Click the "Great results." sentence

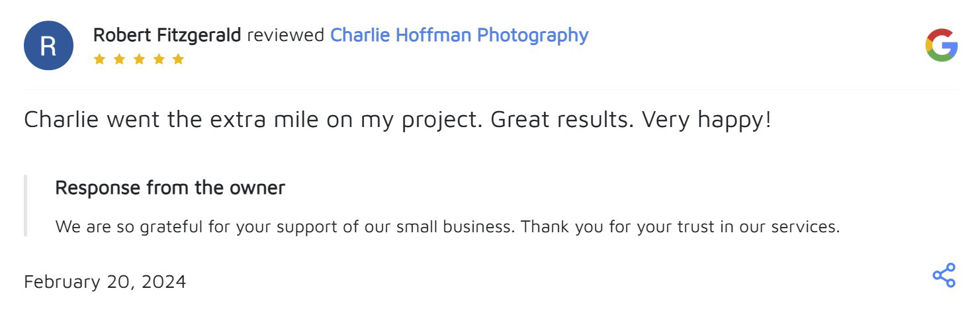click(x=561, y=120)
